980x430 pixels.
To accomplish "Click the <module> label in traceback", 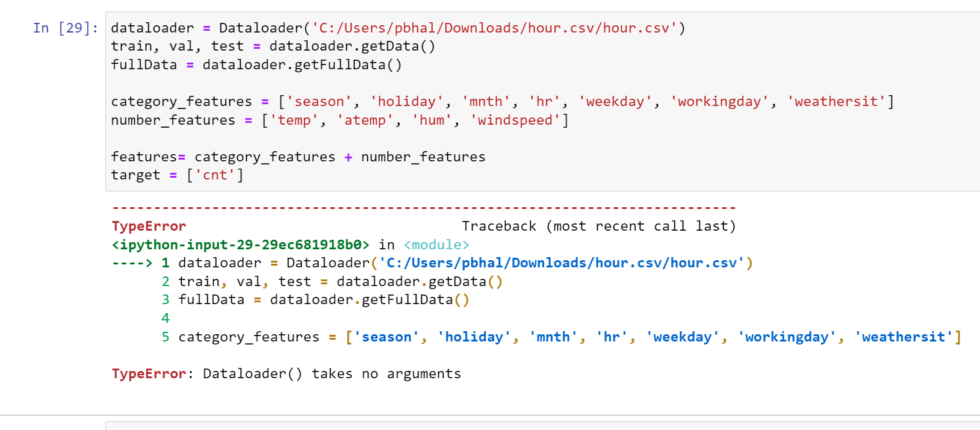I will [x=436, y=245].
